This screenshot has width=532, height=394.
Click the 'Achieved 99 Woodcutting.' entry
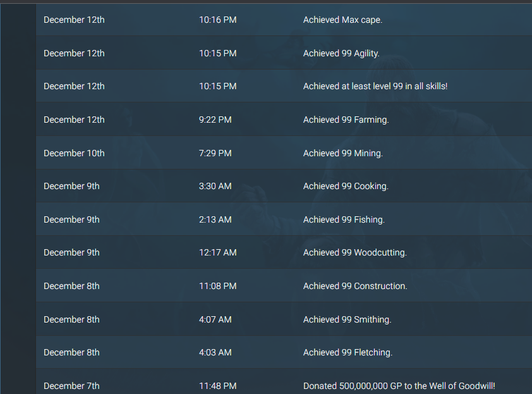coord(284,252)
